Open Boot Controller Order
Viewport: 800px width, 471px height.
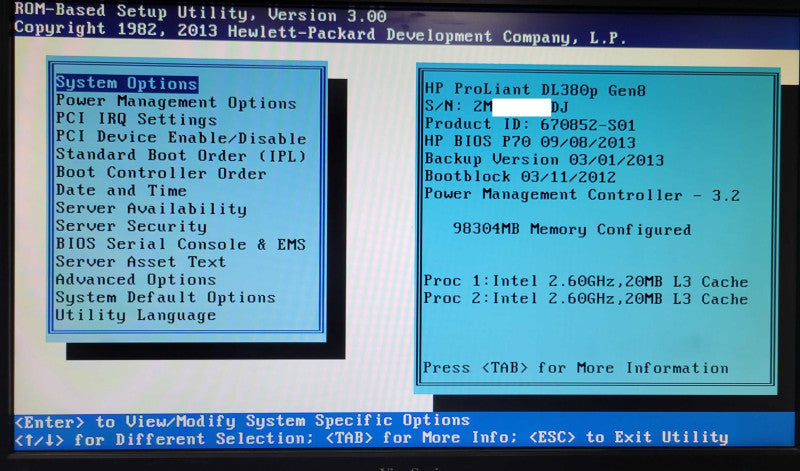pos(161,173)
